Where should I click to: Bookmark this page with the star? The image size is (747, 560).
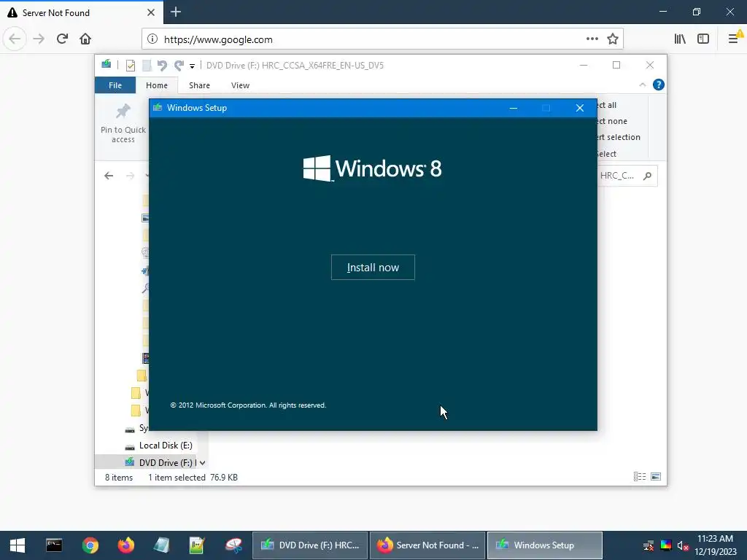coord(613,39)
